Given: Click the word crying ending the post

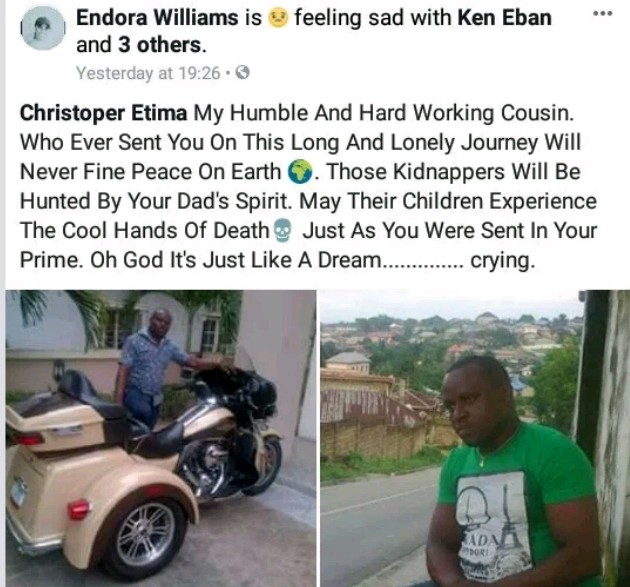Looking at the screenshot, I should (x=502, y=261).
